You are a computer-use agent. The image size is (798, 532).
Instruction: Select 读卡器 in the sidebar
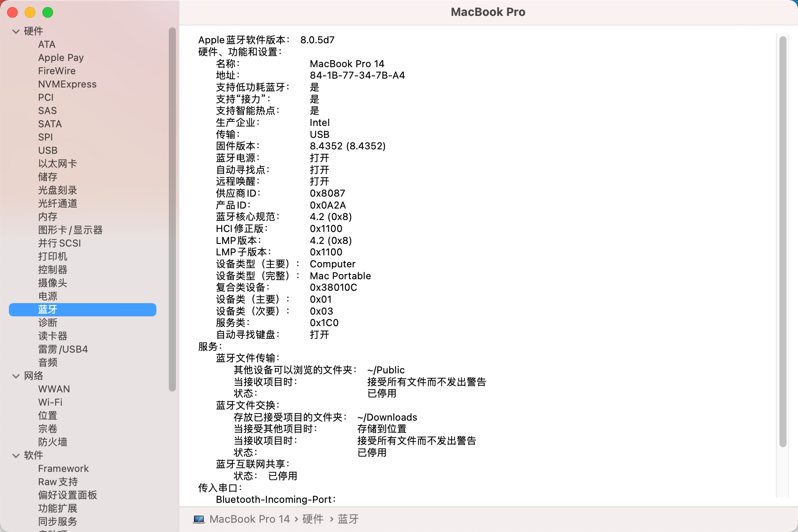pyautogui.click(x=53, y=336)
